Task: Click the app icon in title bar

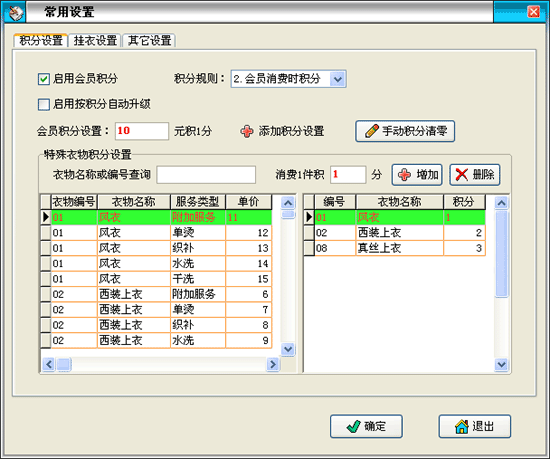Action: (15, 13)
